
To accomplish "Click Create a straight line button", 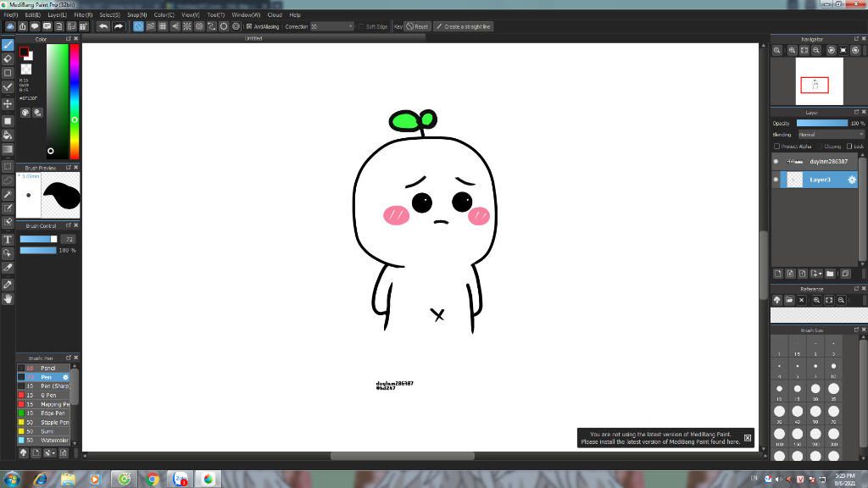I will coord(464,26).
